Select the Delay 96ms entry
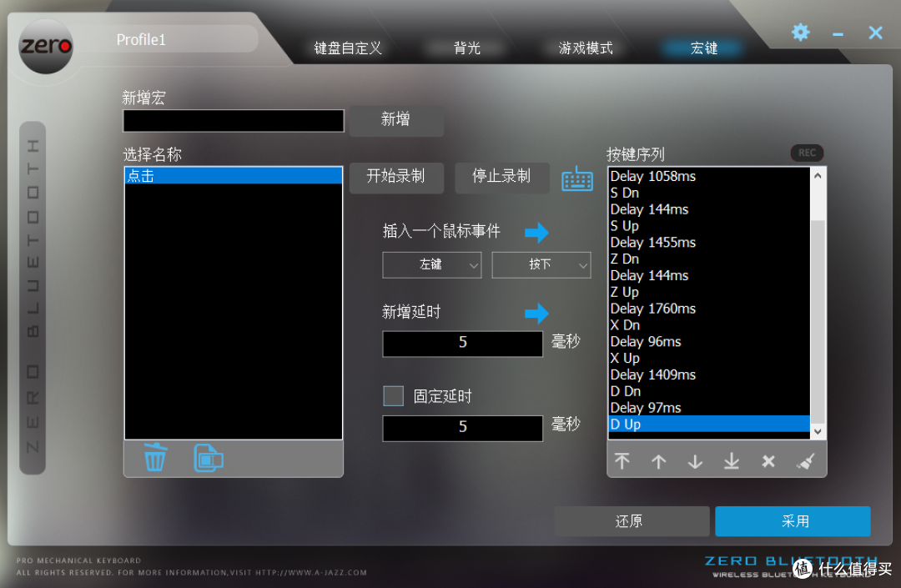Screen dimensions: 901x588 [709, 342]
